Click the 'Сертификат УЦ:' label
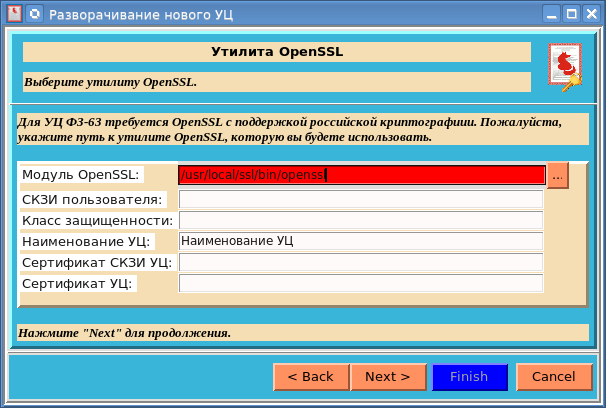Screen dimensions: 606x408 tap(77, 283)
